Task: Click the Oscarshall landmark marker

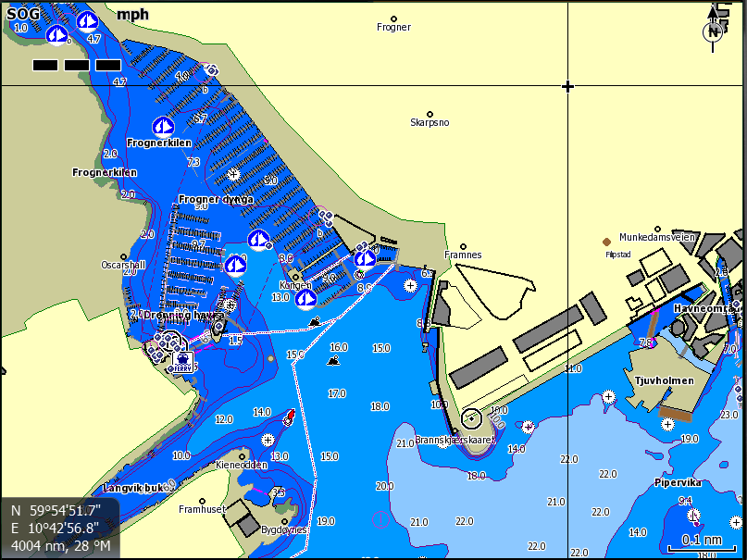Action: point(122,254)
